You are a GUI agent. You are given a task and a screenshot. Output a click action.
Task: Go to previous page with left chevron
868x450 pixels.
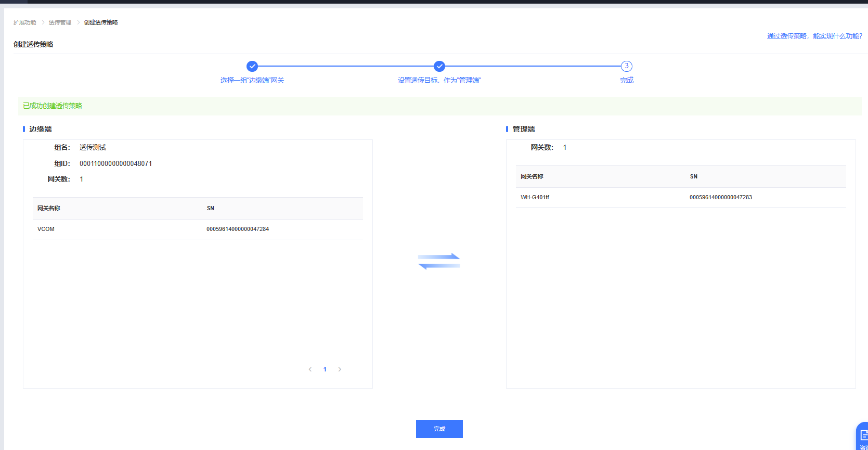[310, 369]
